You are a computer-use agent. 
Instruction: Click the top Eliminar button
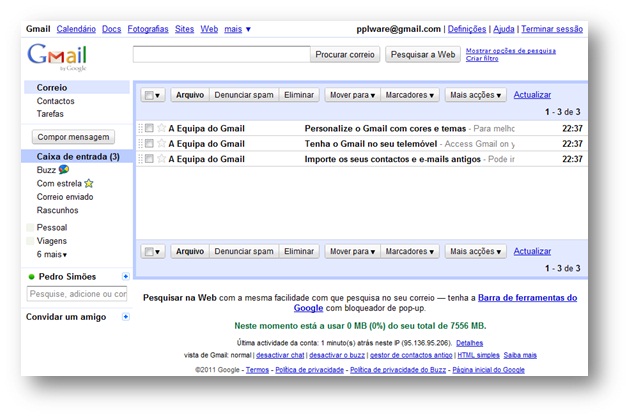coord(299,95)
